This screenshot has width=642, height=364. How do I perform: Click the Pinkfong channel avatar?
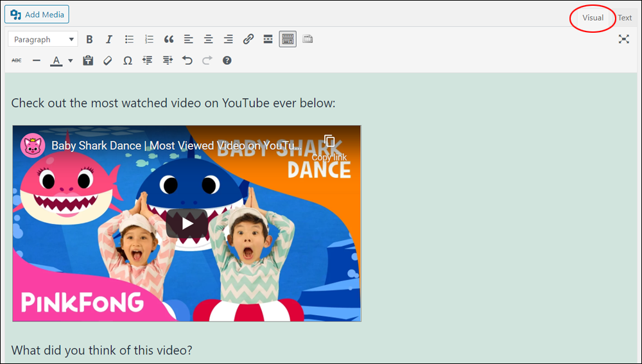pyautogui.click(x=32, y=145)
